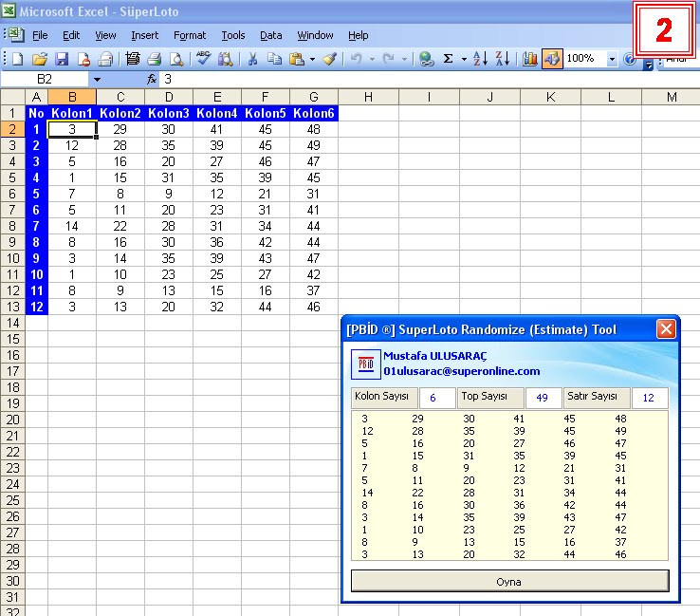The width and height of the screenshot is (700, 616).
Task: Run the ABC Spelling check
Action: click(203, 58)
